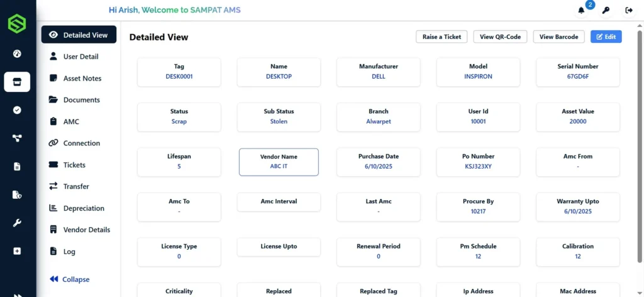Click the SAMPAT logo at top left
The image size is (644, 297).
[17, 24]
